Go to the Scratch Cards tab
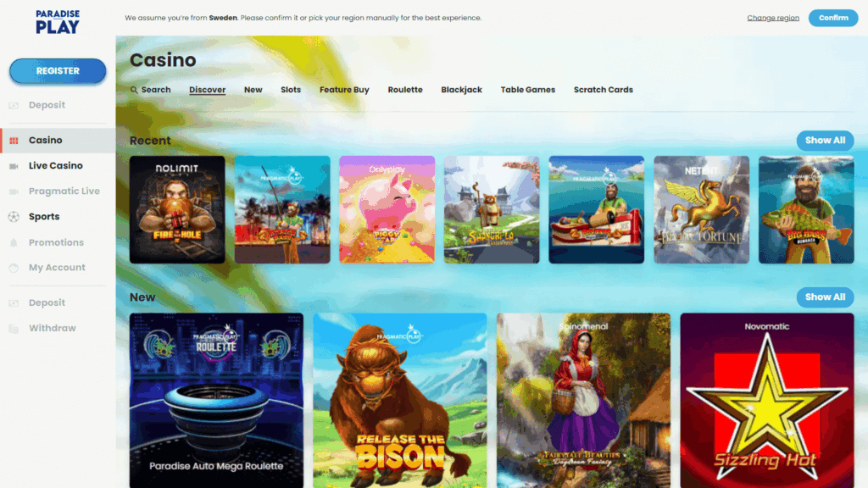This screenshot has height=488, width=868. point(603,90)
